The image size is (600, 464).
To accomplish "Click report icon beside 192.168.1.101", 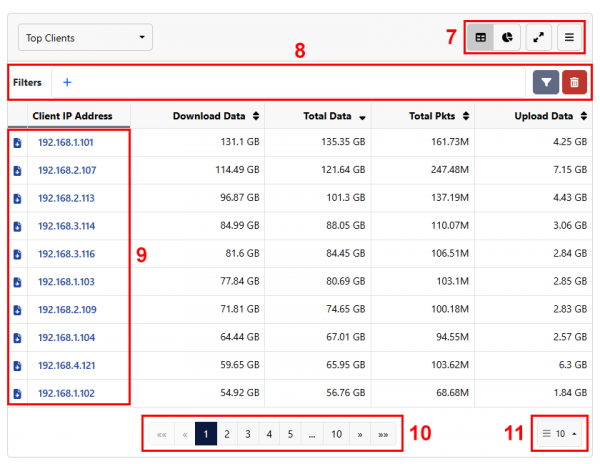I will (17, 142).
